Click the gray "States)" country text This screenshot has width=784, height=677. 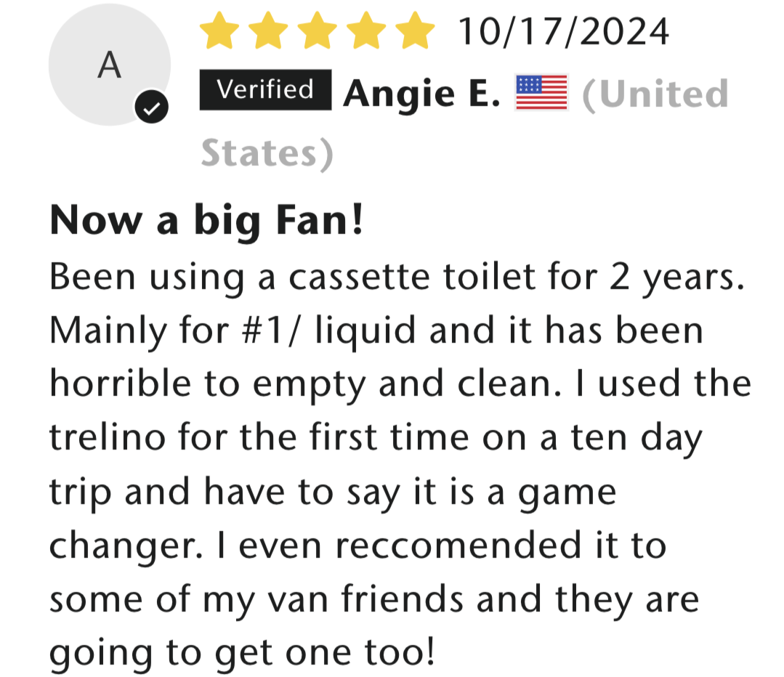click(x=267, y=153)
